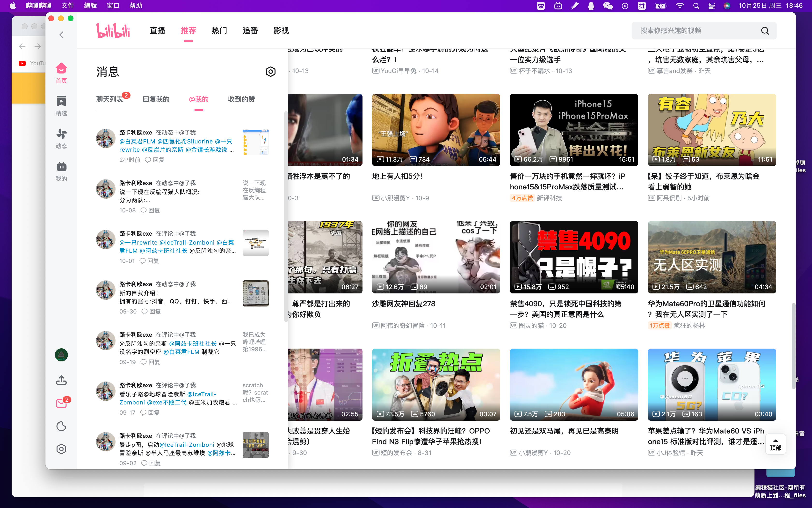Switch to the 影视 tab
The image size is (812, 508).
(x=281, y=30)
